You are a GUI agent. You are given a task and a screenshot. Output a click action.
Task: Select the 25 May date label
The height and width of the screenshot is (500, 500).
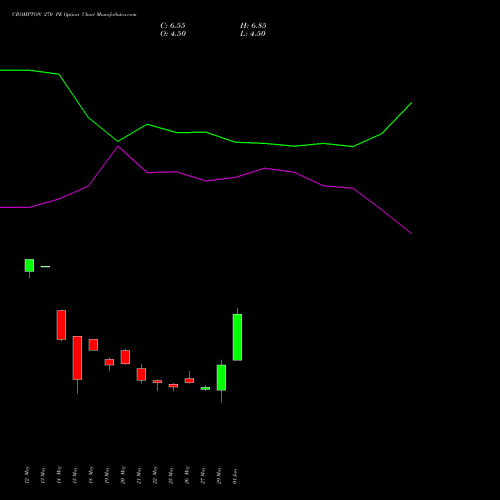[x=171, y=475]
